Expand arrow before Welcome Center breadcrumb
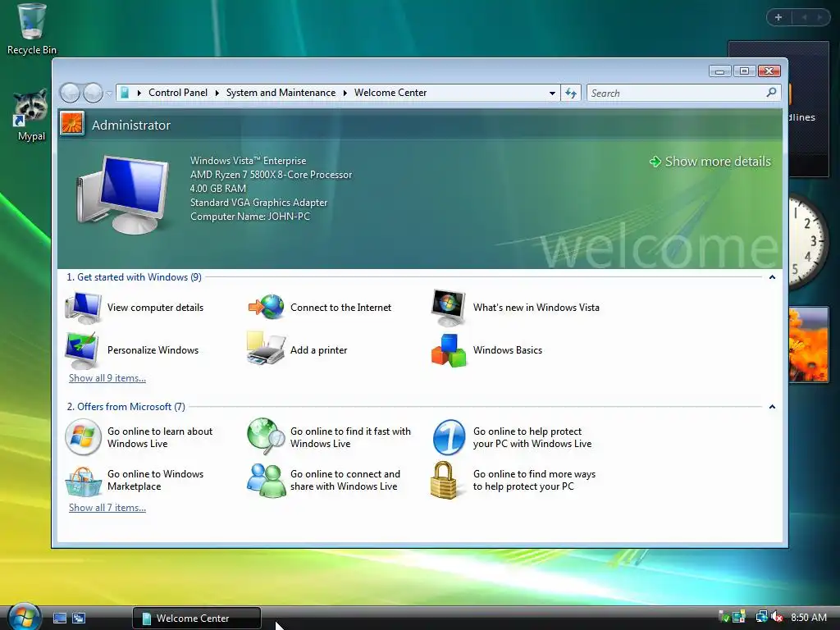Image resolution: width=840 pixels, height=630 pixels. (x=345, y=93)
